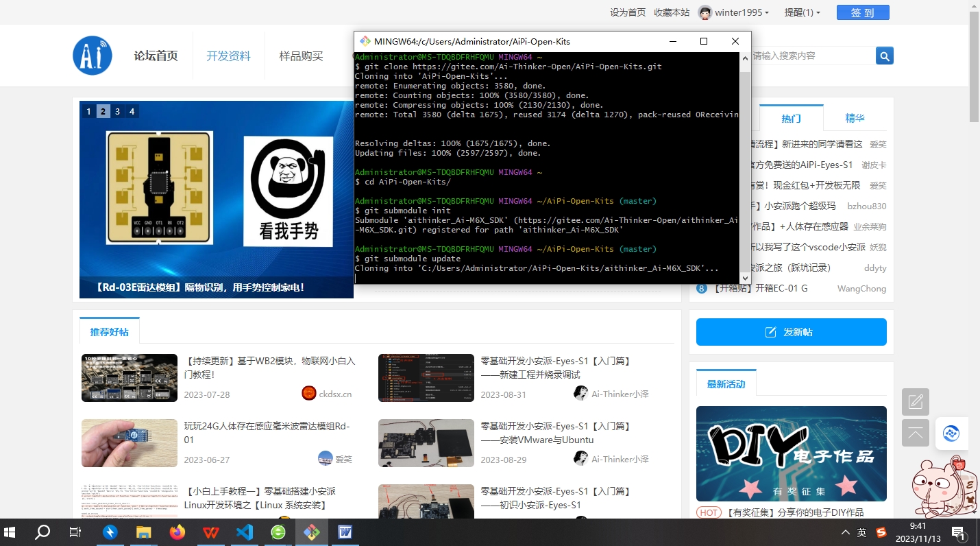This screenshot has height=546, width=980.
Task: Click the Rd-03E radar module banner image
Action: point(217,200)
